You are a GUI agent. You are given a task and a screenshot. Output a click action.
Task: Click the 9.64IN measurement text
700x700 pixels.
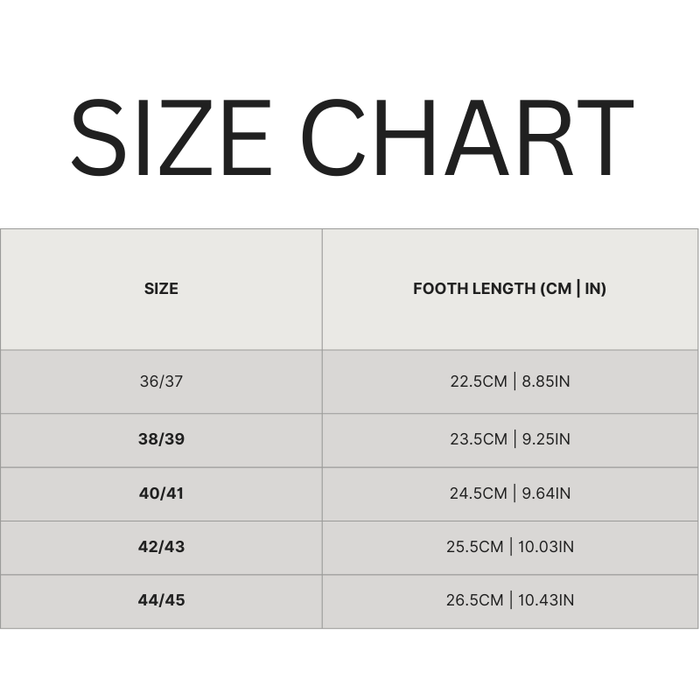546,493
